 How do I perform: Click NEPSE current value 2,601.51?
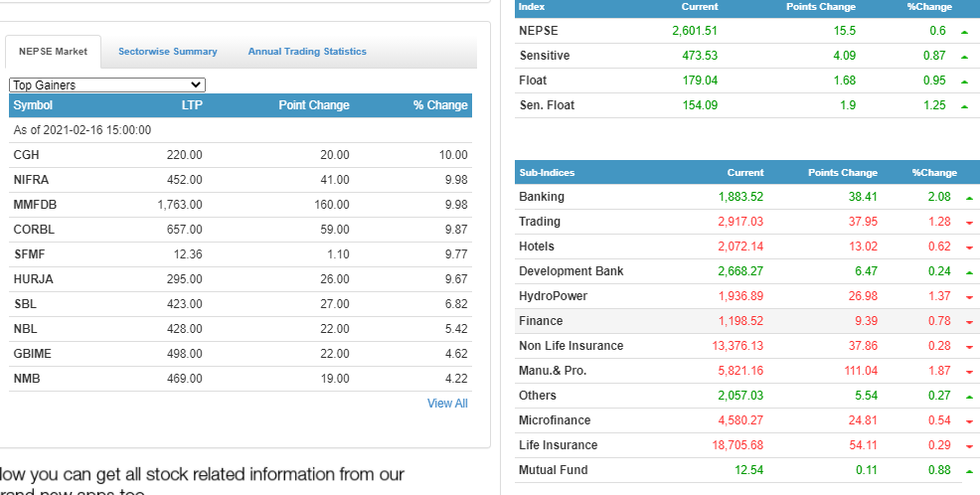click(x=695, y=31)
